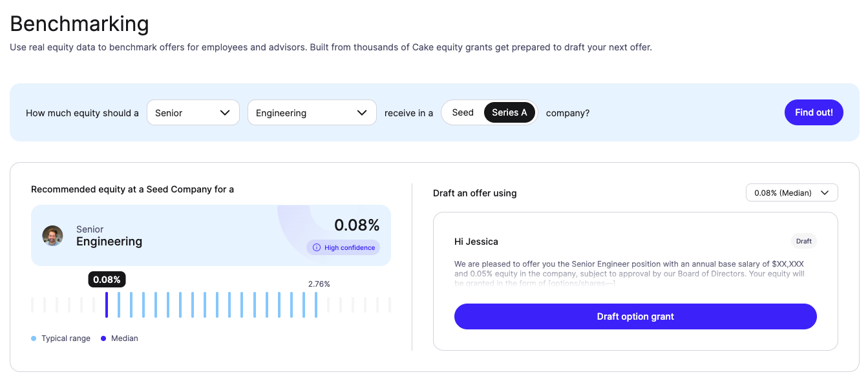Click the chevron arrow in Senior dropdown
Viewport: 868px width, 383px height.
pyautogui.click(x=225, y=112)
